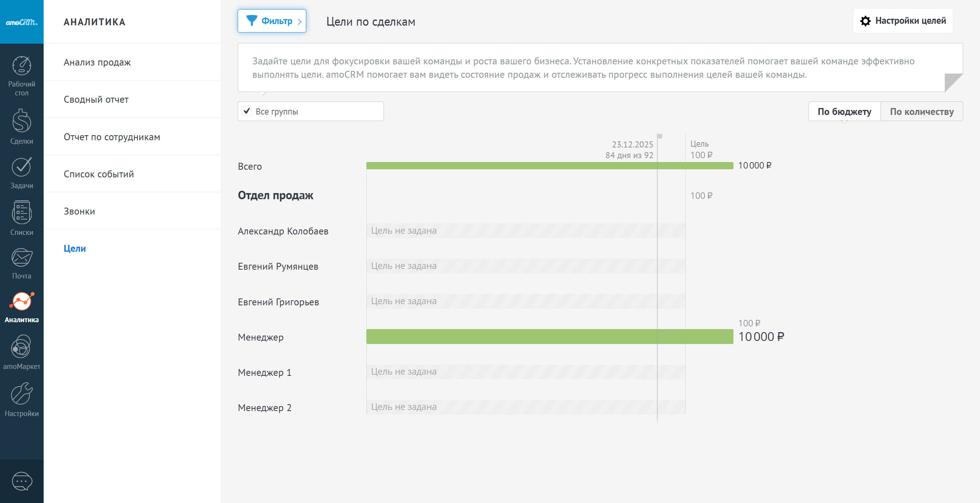Click the amoCRM logo

21,22
